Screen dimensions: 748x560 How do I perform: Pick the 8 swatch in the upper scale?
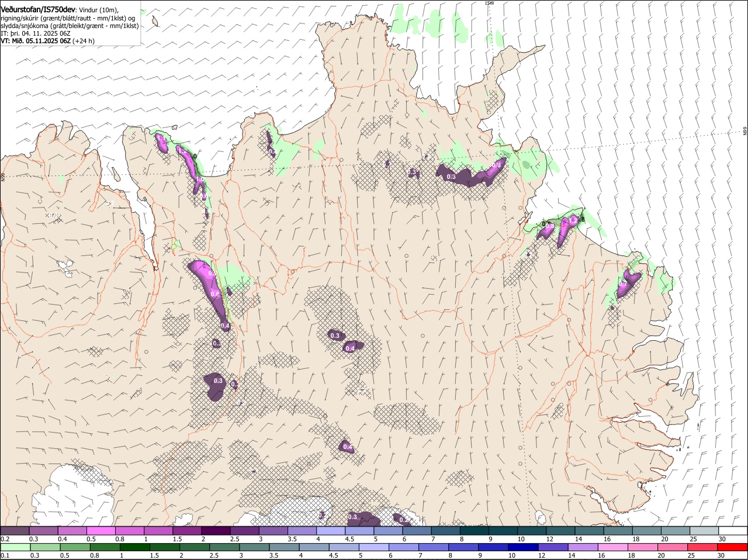(475, 531)
